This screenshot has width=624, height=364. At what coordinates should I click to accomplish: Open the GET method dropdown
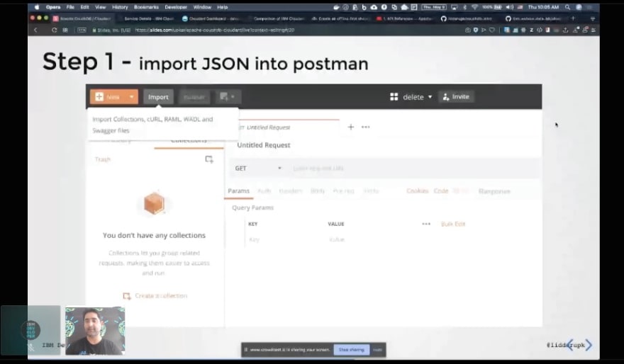[x=258, y=168]
